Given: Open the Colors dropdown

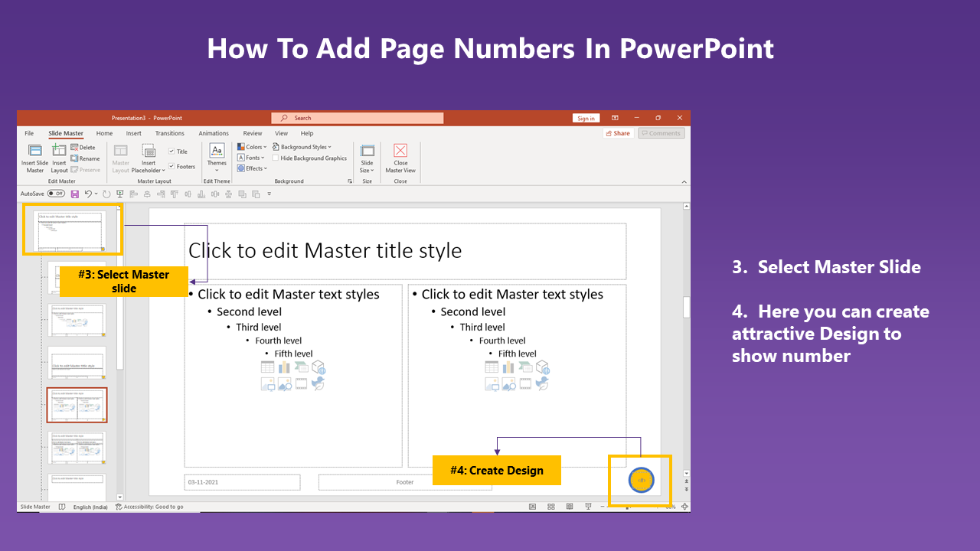Looking at the screenshot, I should click(x=252, y=147).
